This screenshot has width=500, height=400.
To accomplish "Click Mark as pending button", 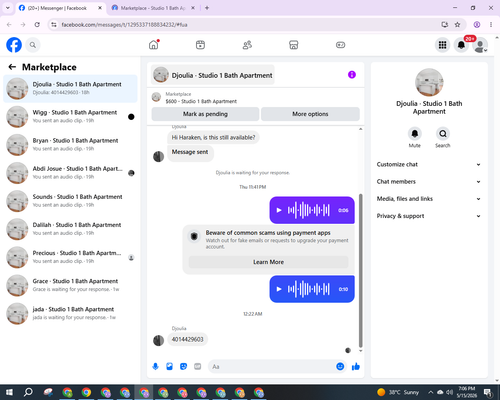I will (x=205, y=114).
